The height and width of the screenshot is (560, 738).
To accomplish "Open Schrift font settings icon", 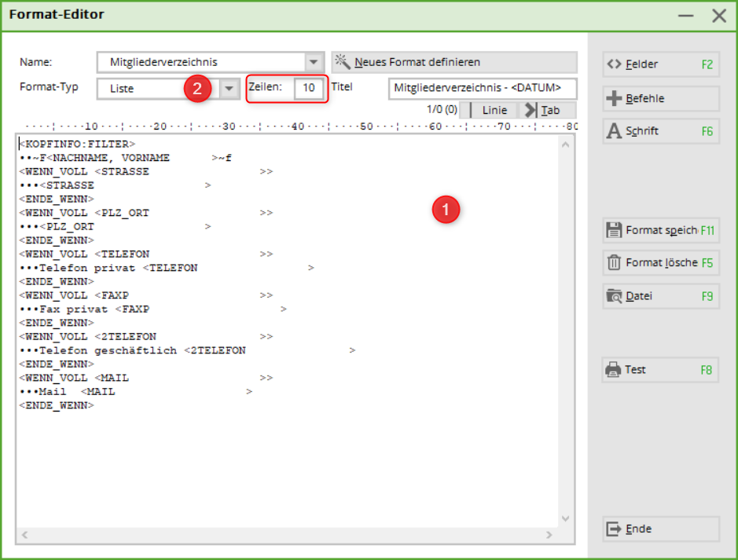I will pyautogui.click(x=615, y=131).
